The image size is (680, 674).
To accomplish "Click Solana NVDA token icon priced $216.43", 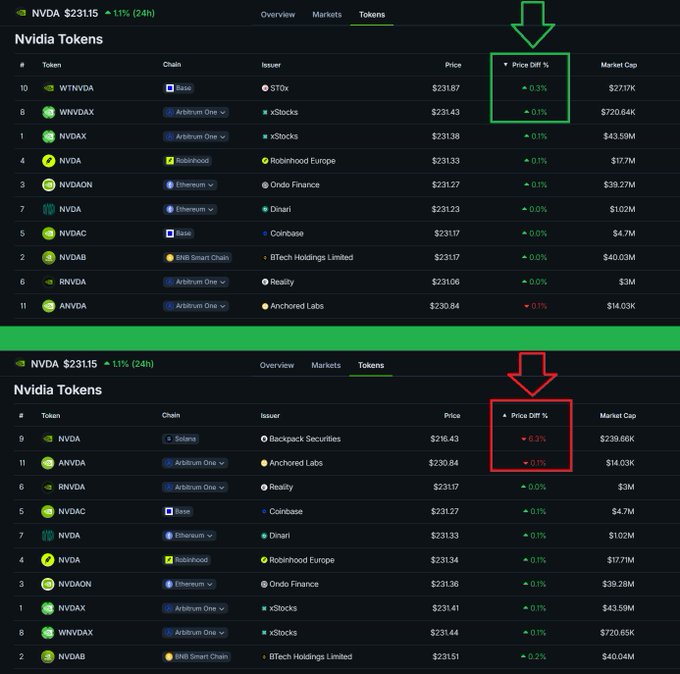I will (48, 439).
